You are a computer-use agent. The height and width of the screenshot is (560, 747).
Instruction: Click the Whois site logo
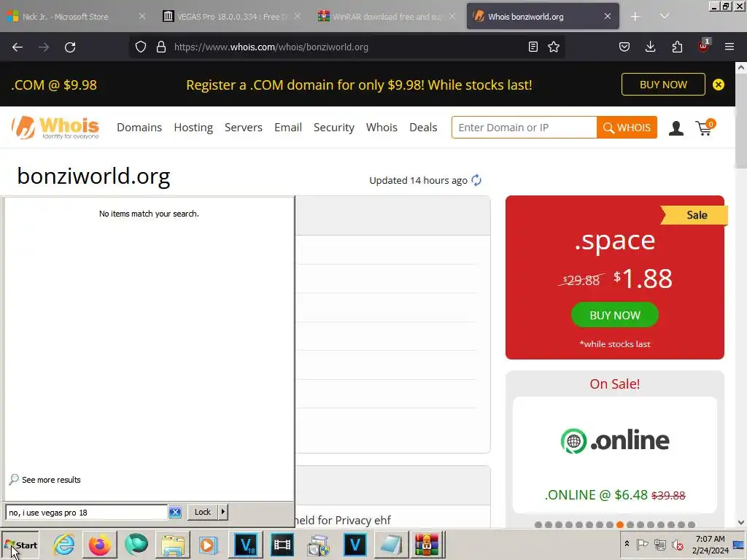coord(55,127)
